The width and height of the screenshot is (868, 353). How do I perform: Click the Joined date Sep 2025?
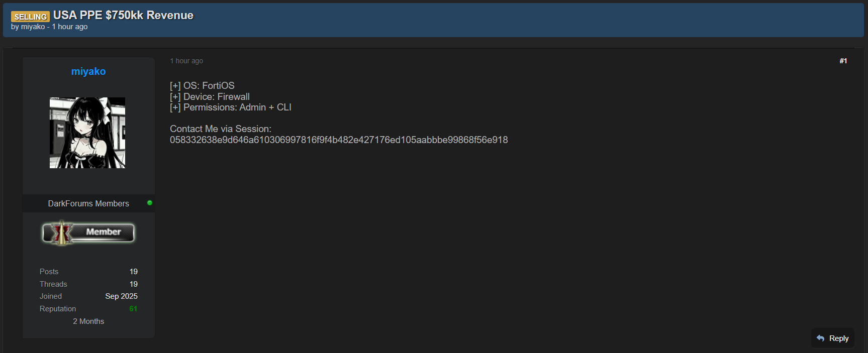coord(121,296)
